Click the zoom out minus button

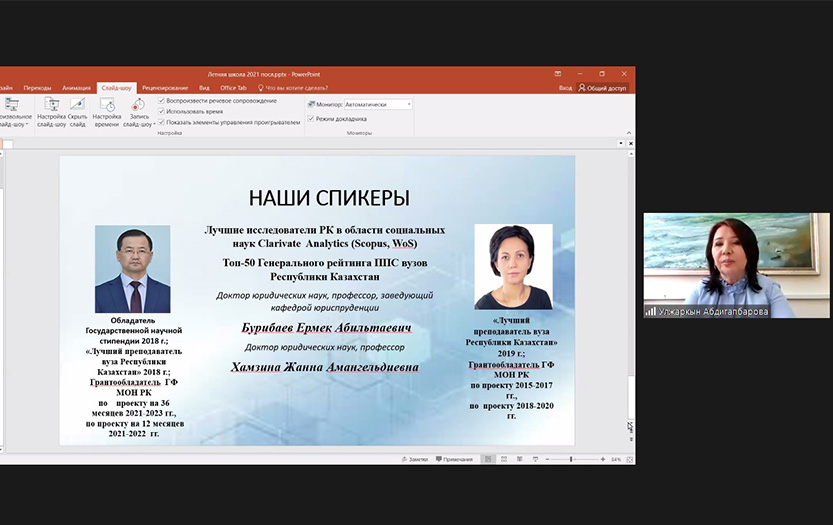(x=547, y=459)
